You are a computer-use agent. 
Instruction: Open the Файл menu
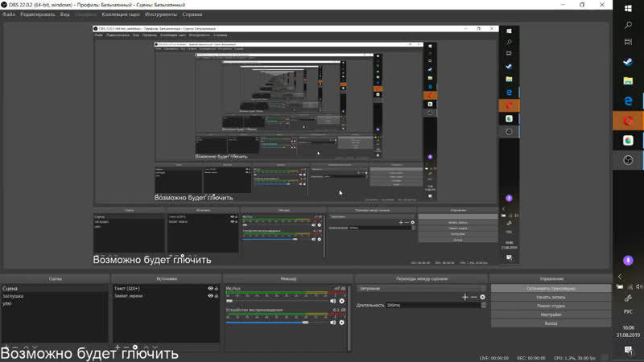point(9,14)
